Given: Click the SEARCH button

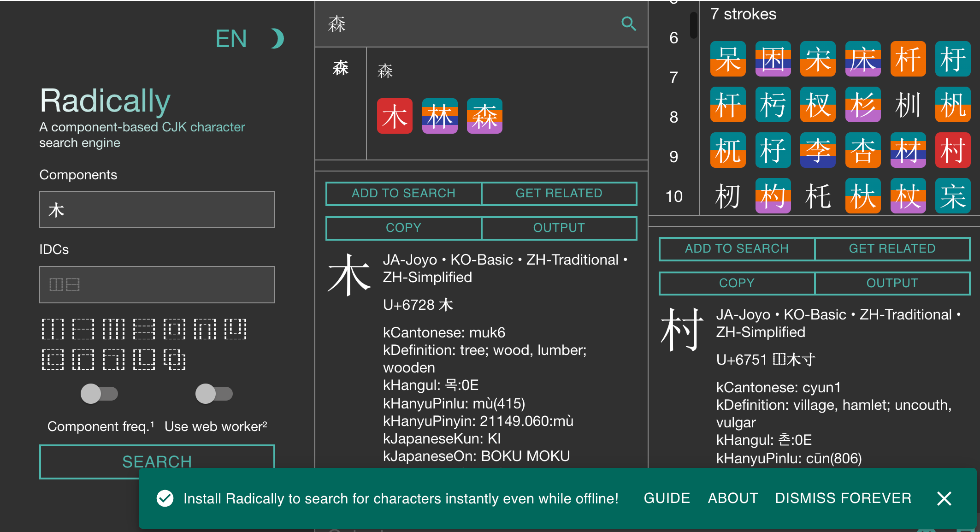Looking at the screenshot, I should [157, 461].
